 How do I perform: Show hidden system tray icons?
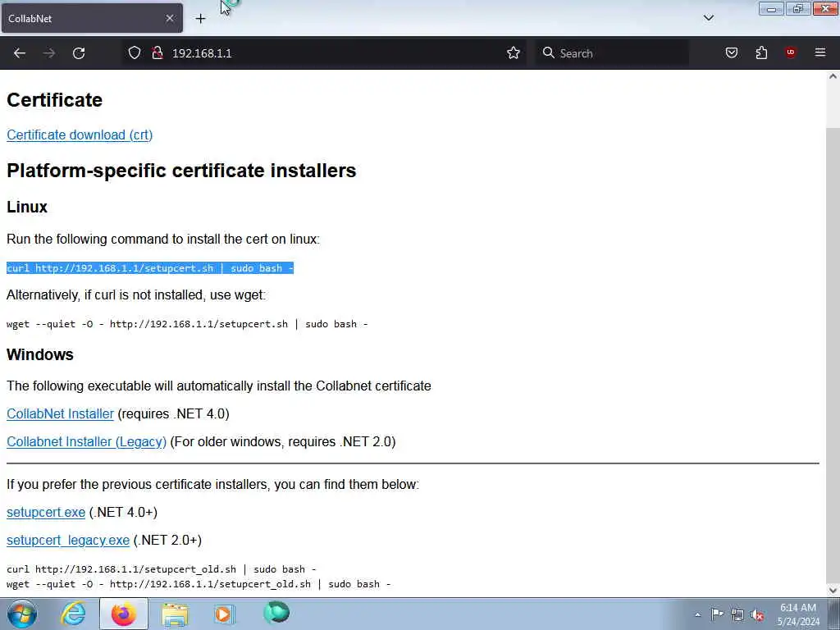pos(697,614)
